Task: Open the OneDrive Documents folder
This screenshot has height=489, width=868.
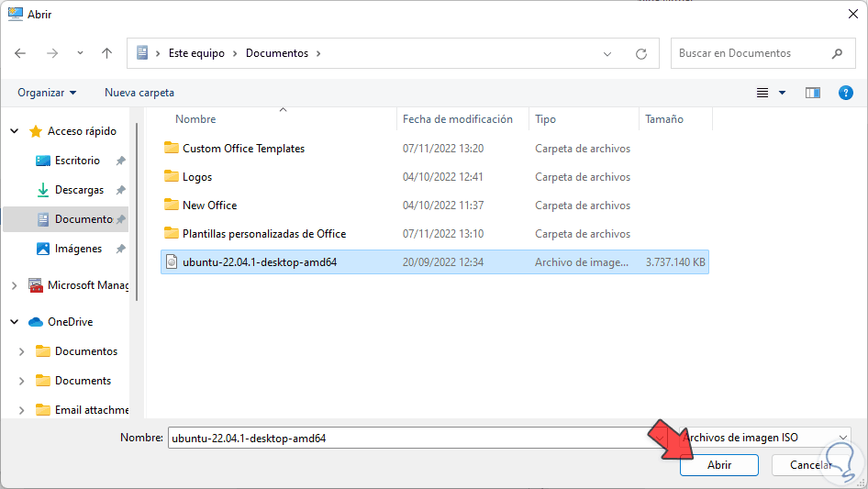Action: 83,381
